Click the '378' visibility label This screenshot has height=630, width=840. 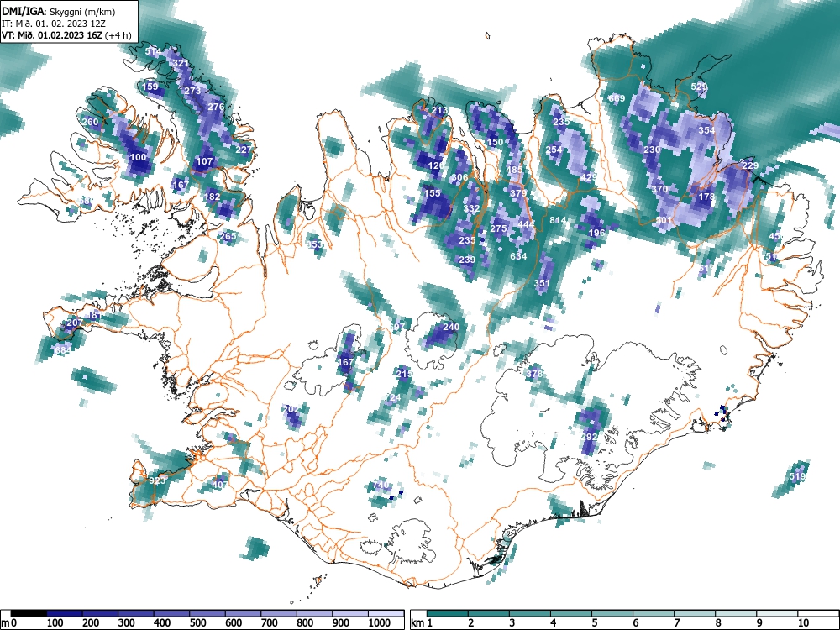click(534, 374)
